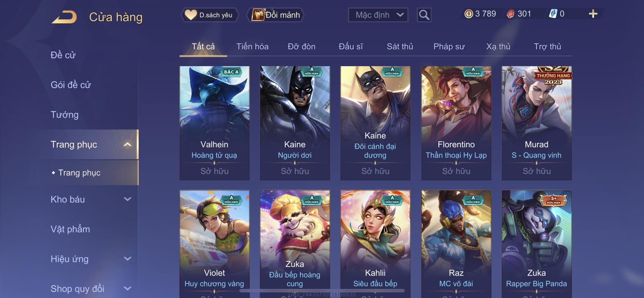
Task: Click the blue voucher ticket icon
Action: pos(553,14)
